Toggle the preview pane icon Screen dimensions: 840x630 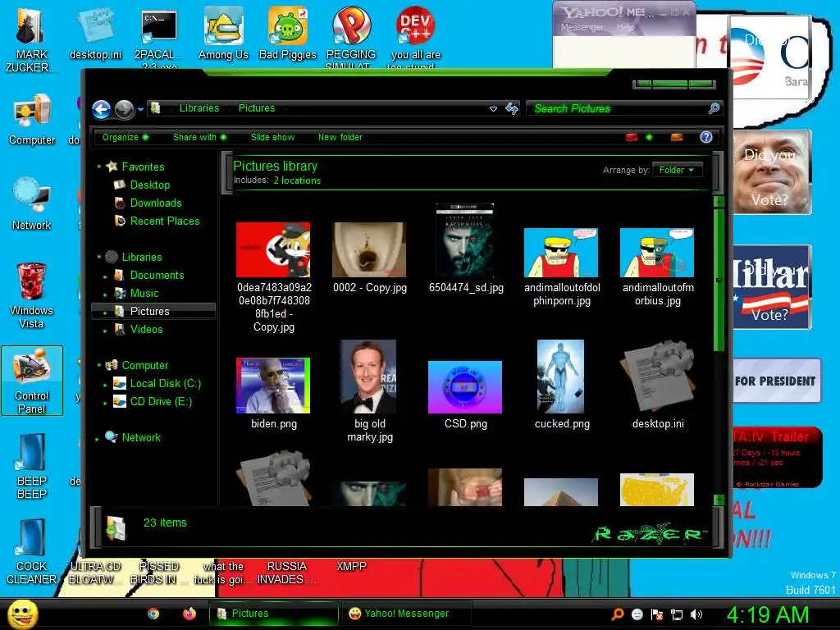click(x=677, y=138)
